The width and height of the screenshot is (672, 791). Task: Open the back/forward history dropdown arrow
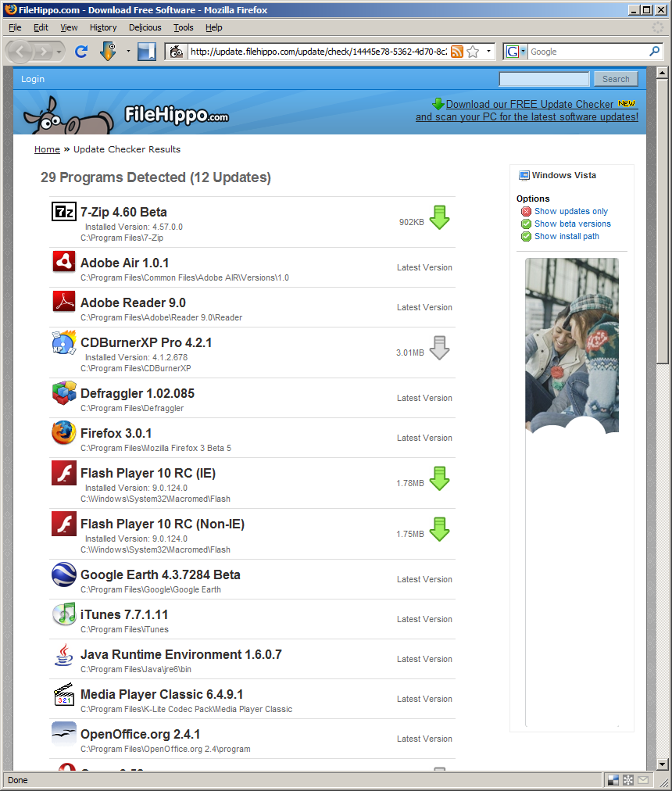pos(59,52)
